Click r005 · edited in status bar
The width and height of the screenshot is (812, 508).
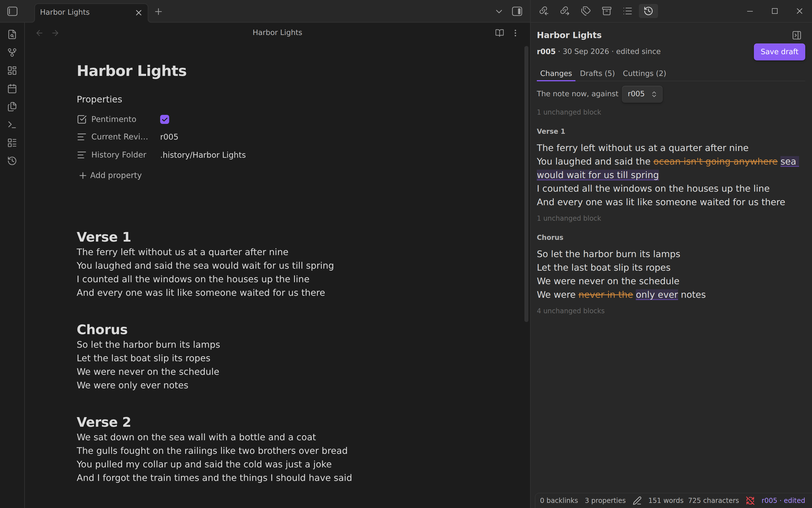[x=783, y=501]
